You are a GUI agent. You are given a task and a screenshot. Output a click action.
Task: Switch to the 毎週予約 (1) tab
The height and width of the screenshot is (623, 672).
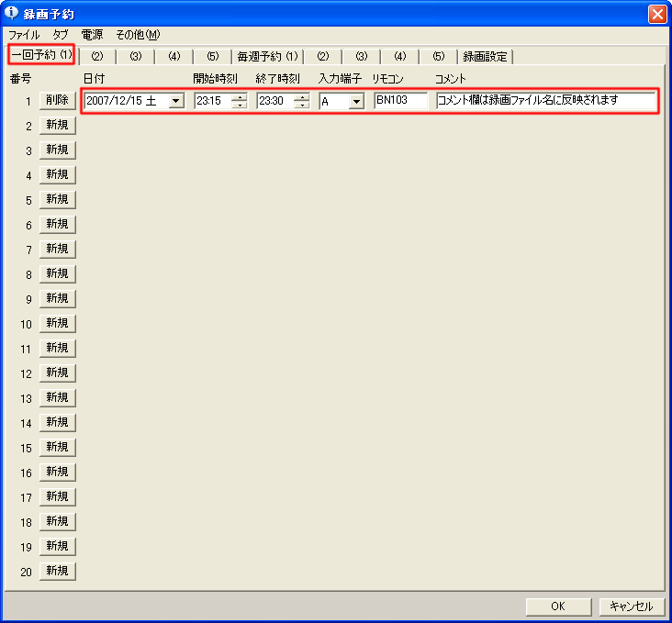point(268,57)
